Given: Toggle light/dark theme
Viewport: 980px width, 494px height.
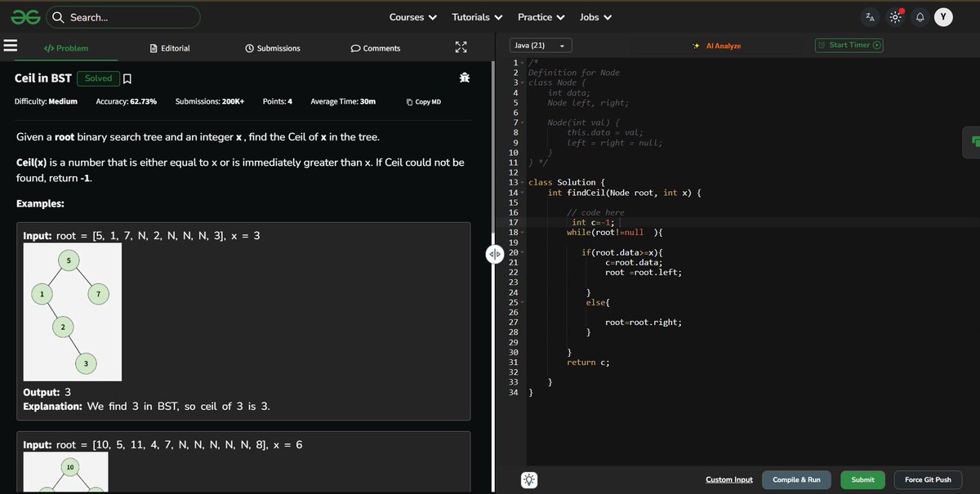Looking at the screenshot, I should point(895,17).
